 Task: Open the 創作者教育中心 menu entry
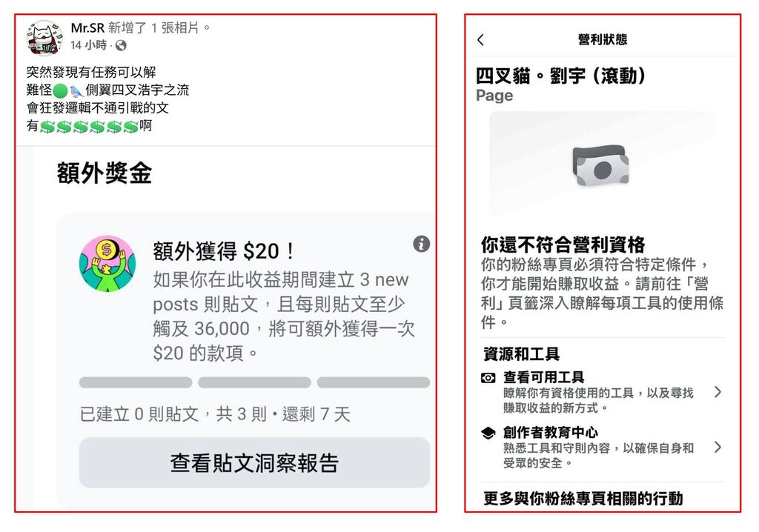(x=602, y=447)
